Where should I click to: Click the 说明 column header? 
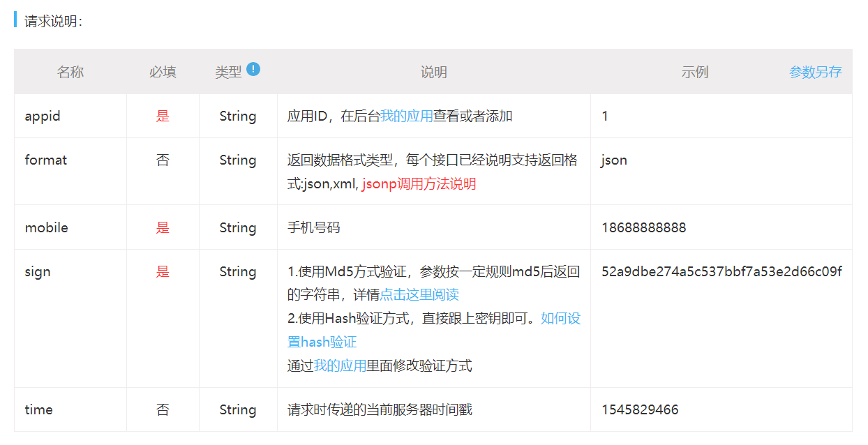pos(433,72)
